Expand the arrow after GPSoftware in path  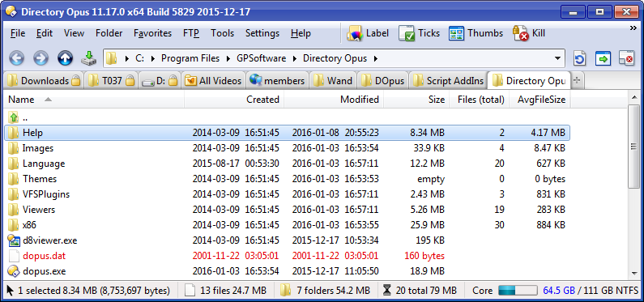click(x=295, y=58)
